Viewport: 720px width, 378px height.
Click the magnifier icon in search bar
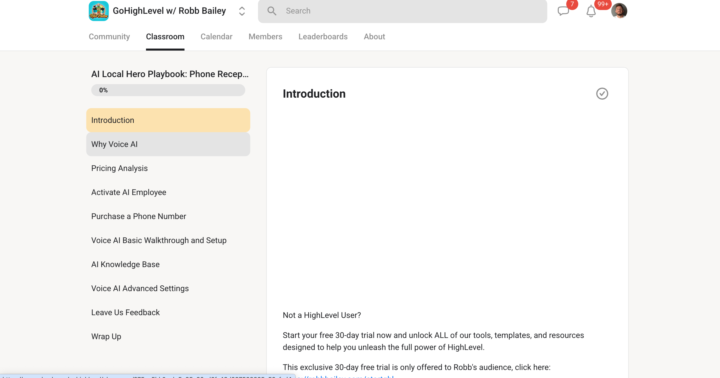pyautogui.click(x=272, y=11)
